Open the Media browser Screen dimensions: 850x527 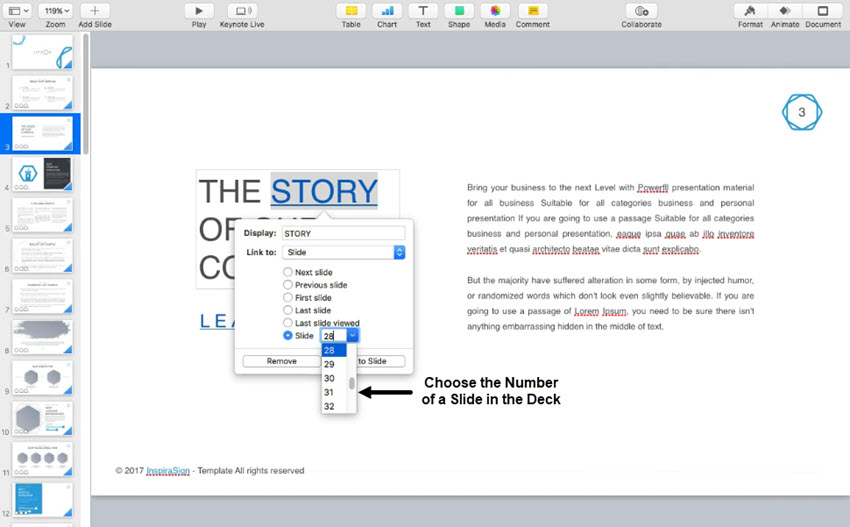[x=495, y=11]
